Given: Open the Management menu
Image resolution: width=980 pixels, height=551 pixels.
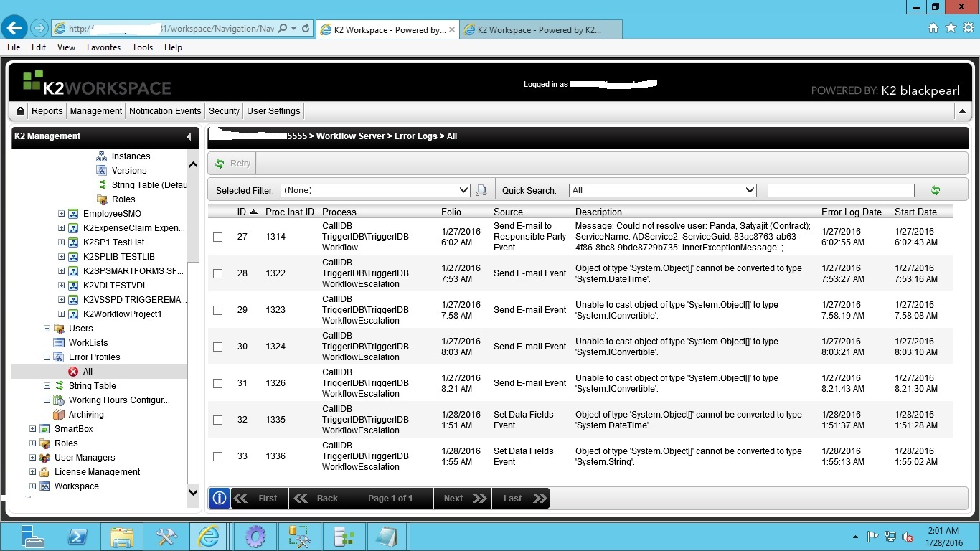Looking at the screenshot, I should tap(96, 111).
